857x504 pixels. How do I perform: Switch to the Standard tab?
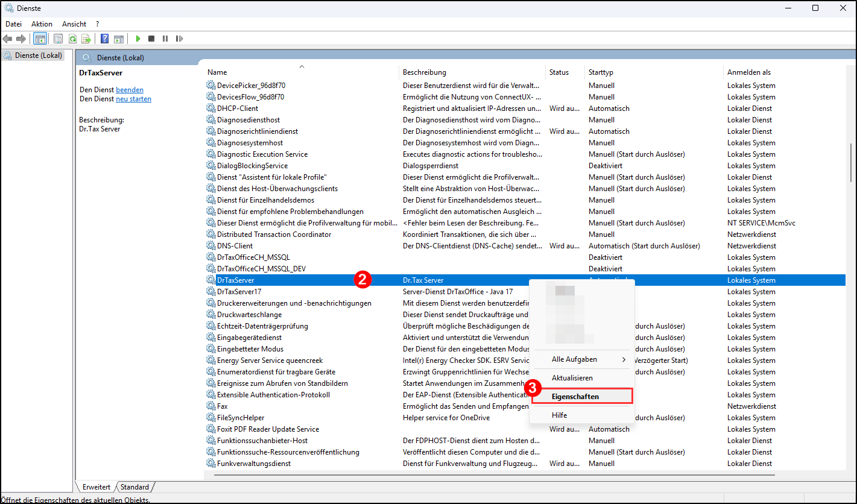(134, 487)
